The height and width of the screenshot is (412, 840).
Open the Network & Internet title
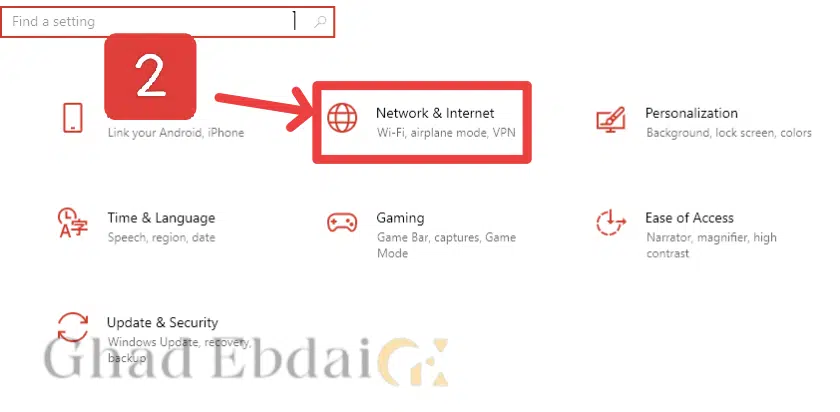[x=435, y=113]
